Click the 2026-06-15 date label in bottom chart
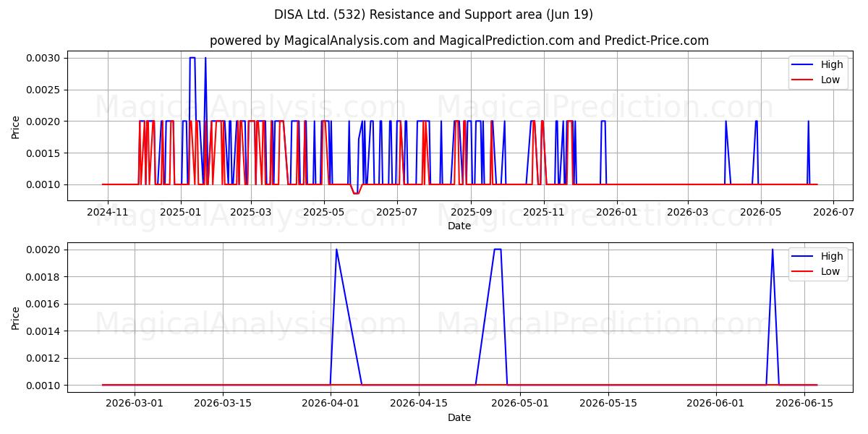This screenshot has height=434, width=868. pos(804,404)
